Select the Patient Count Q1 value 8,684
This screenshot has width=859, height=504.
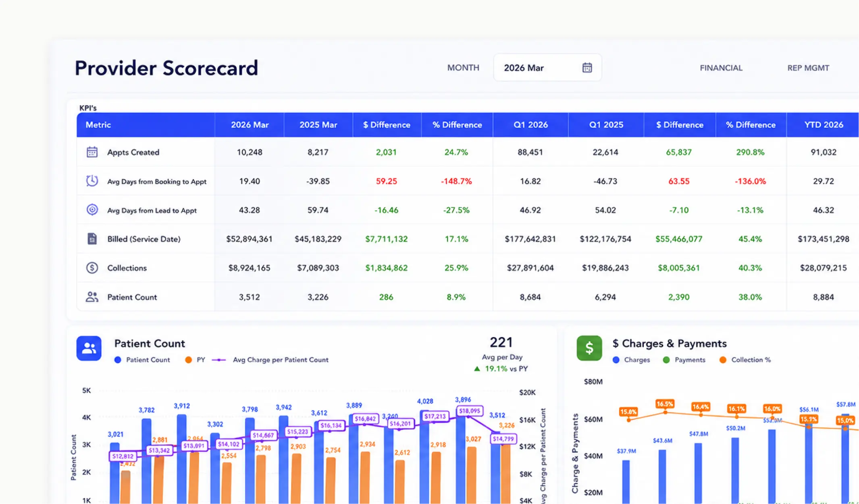[530, 297]
